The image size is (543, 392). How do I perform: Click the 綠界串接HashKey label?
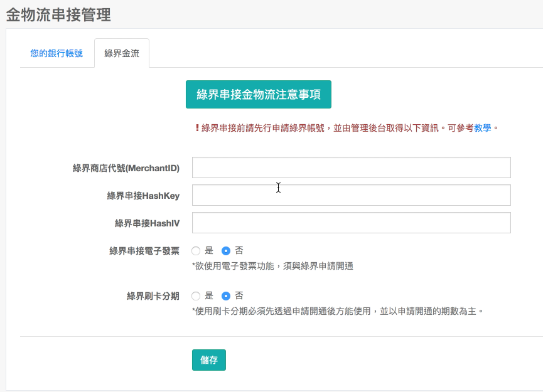[x=143, y=196]
